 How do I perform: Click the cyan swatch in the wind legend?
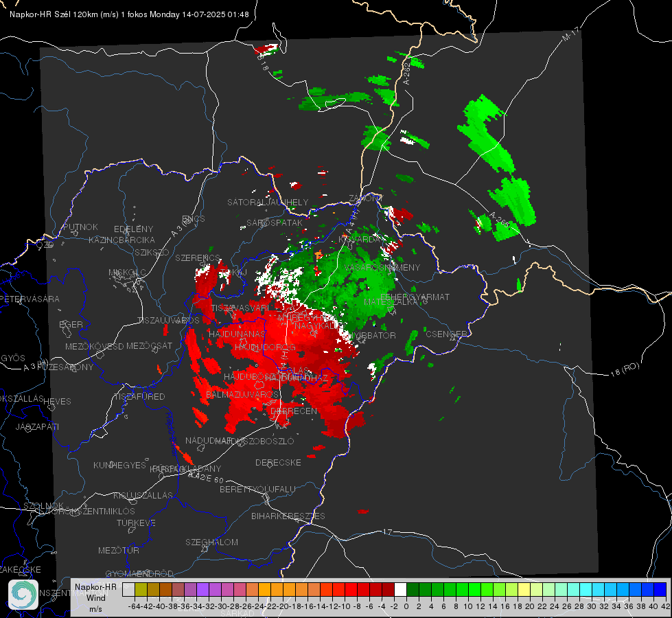tap(586, 589)
